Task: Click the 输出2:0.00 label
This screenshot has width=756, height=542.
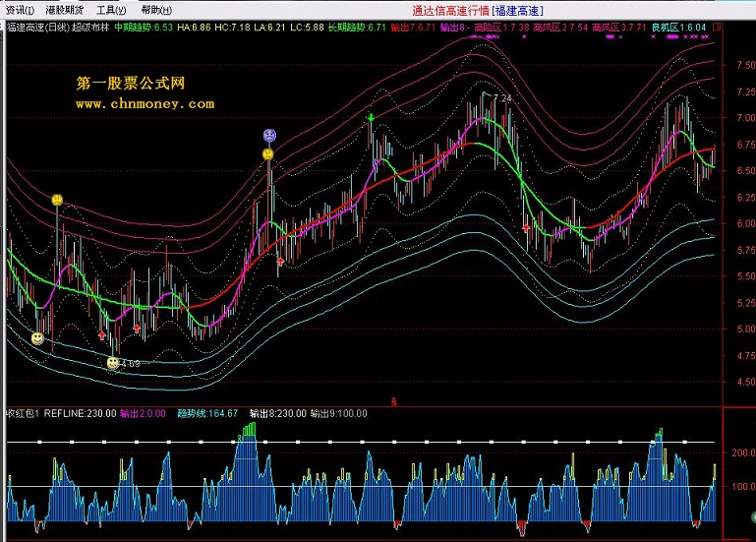Action: pyautogui.click(x=143, y=413)
